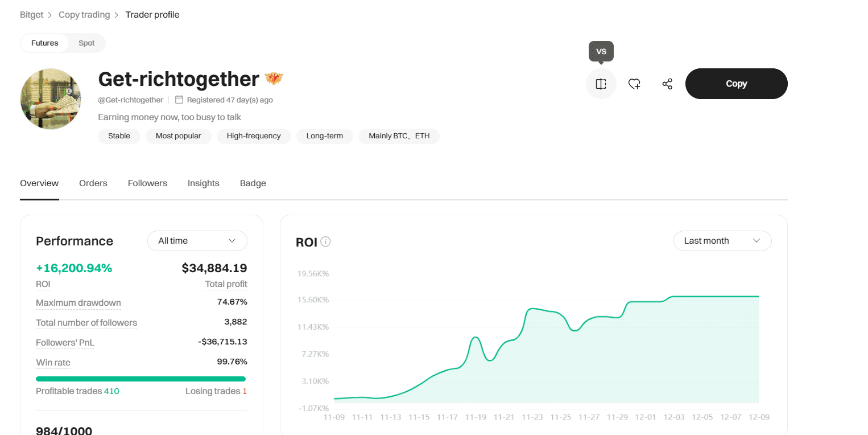Image resolution: width=868 pixels, height=435 pixels.
Task: Go to Copy trading breadcrumb link
Action: pos(84,15)
